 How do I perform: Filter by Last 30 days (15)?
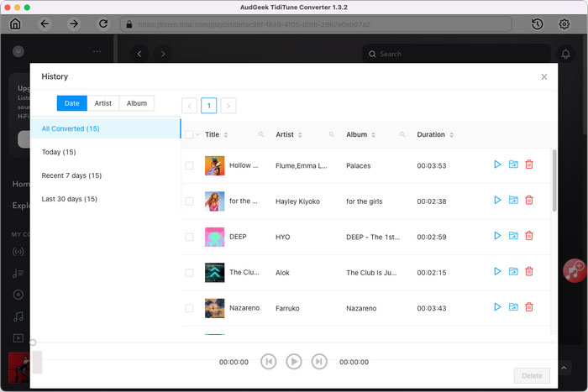coord(105,199)
